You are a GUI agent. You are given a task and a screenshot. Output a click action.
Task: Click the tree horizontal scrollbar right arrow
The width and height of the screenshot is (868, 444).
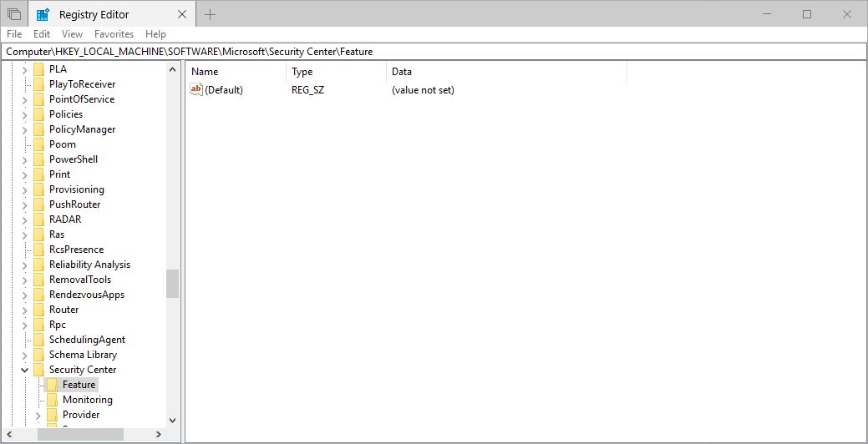pyautogui.click(x=159, y=435)
